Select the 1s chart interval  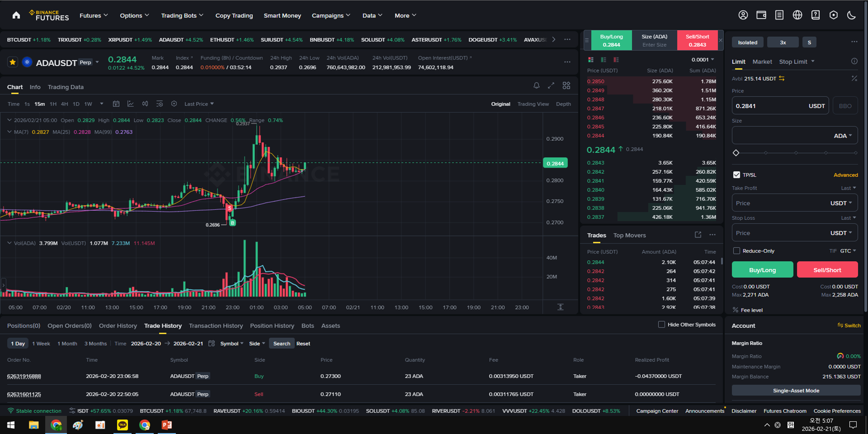point(27,104)
